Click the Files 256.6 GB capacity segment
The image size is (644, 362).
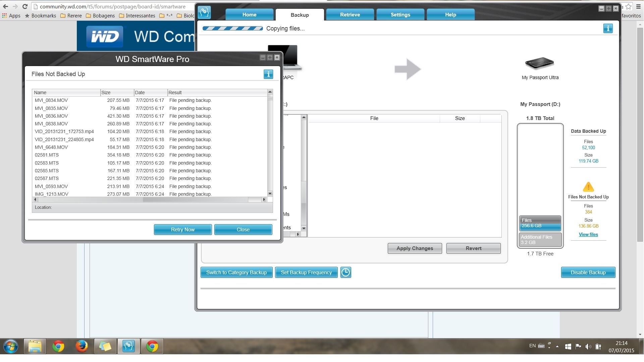point(540,223)
